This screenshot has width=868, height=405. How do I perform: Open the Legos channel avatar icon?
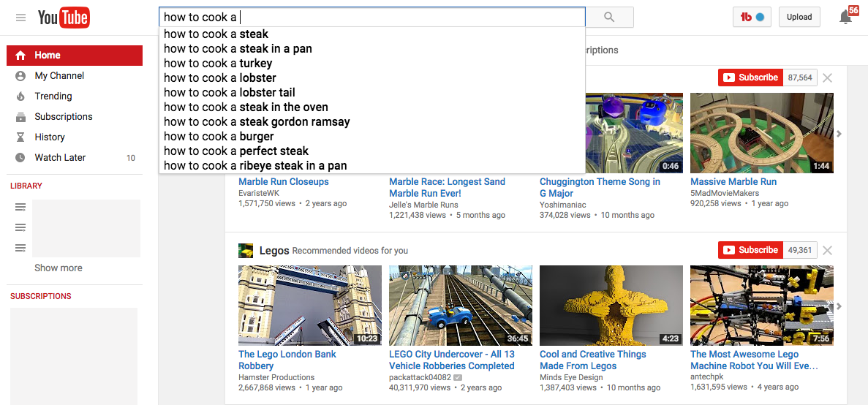pos(246,251)
